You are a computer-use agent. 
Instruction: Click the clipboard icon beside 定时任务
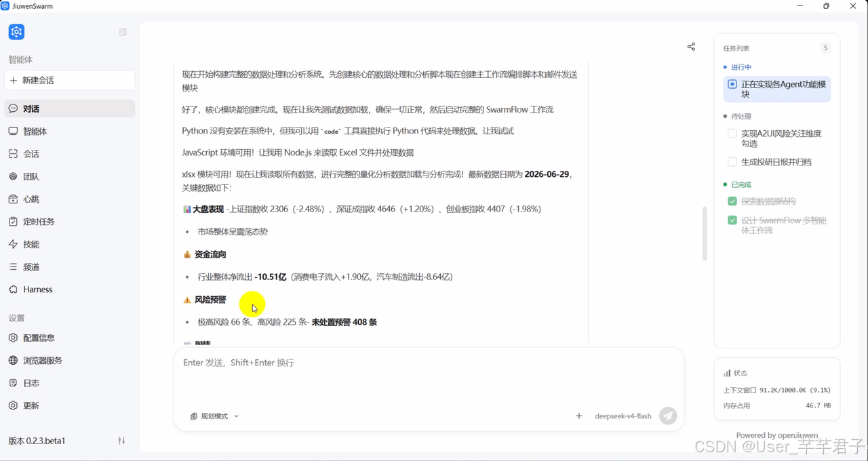pyautogui.click(x=13, y=222)
